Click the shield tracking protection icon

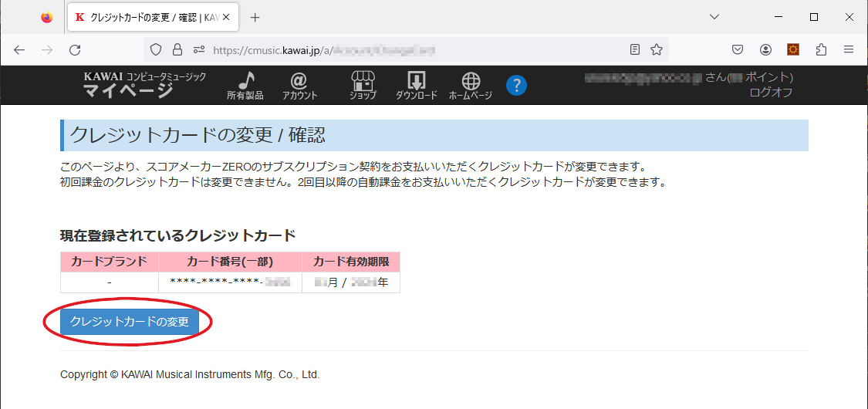click(x=156, y=50)
